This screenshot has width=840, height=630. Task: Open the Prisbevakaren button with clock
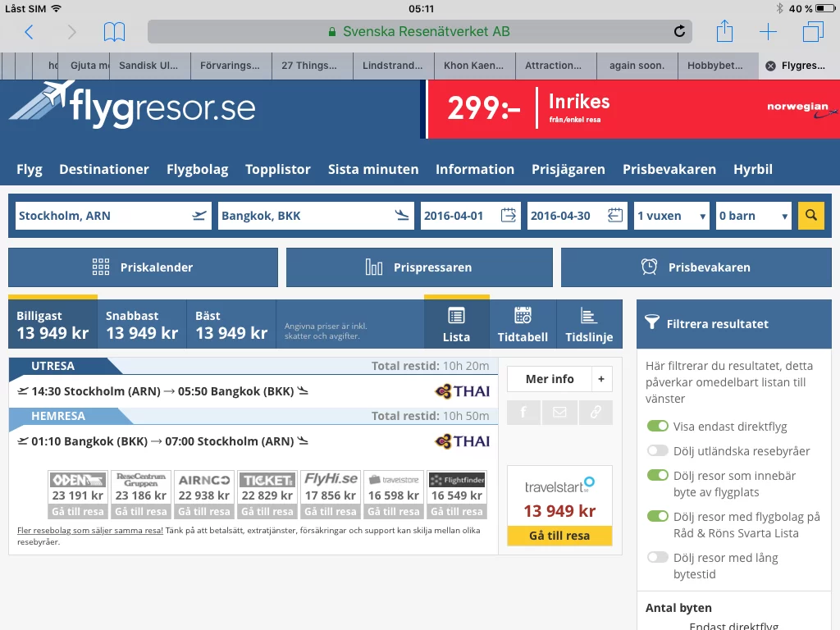[696, 267]
